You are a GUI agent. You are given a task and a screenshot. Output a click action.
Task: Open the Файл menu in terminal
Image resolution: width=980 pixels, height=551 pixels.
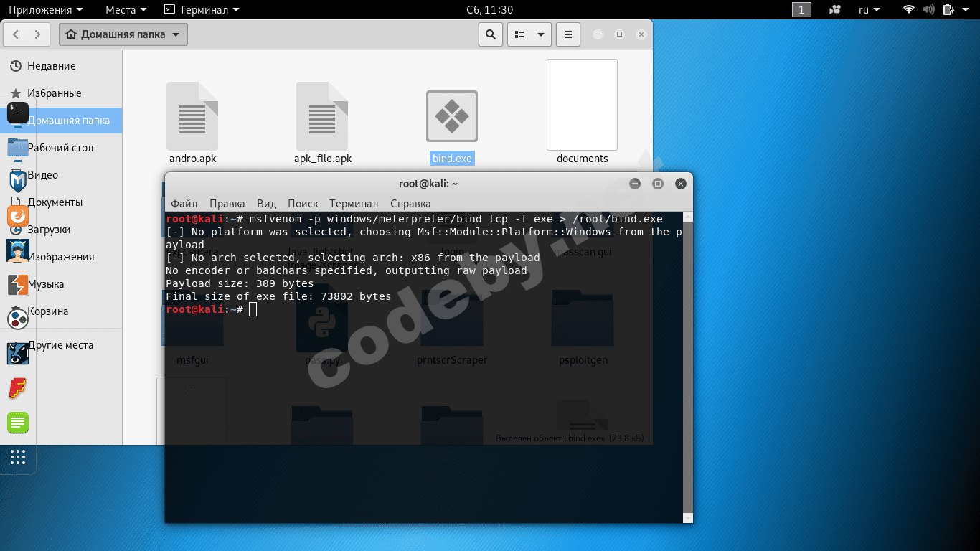pyautogui.click(x=184, y=204)
